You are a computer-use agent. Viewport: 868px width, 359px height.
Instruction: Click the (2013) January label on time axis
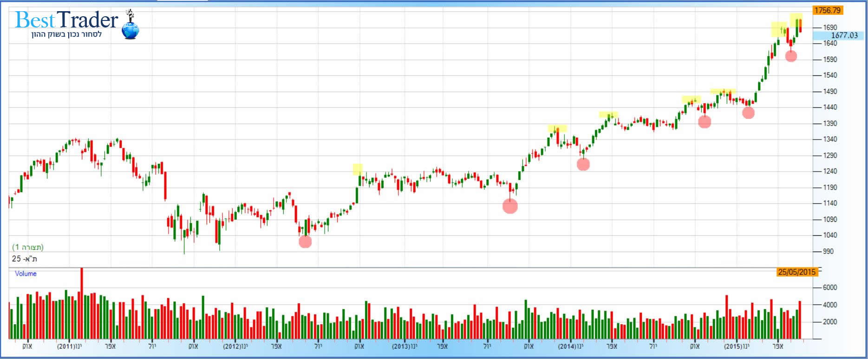[405, 346]
